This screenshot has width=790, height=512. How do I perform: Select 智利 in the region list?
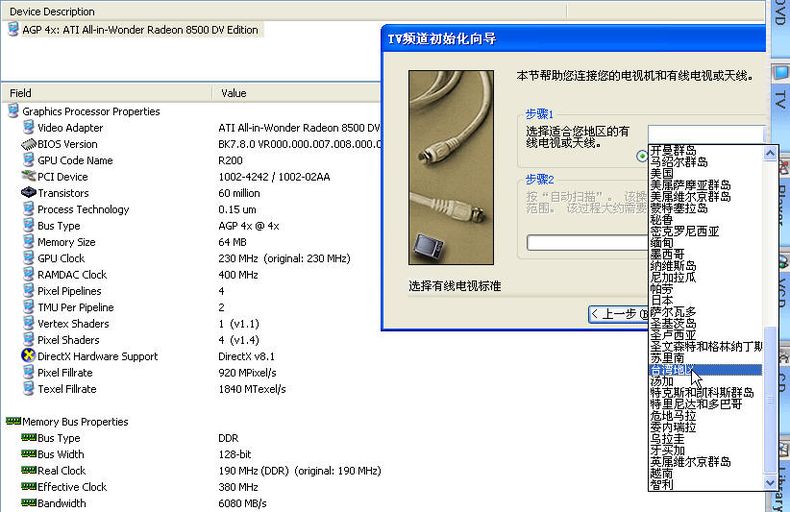662,485
